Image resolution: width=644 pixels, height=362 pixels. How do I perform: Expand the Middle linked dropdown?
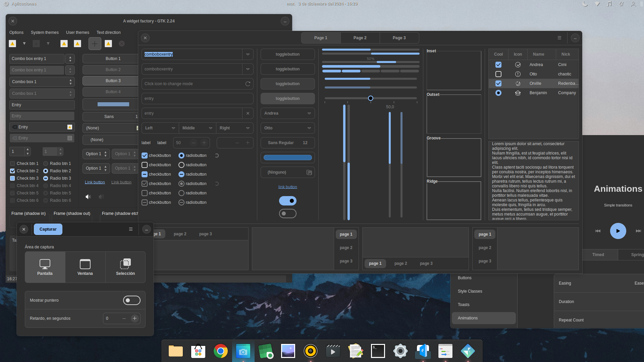coord(197,128)
